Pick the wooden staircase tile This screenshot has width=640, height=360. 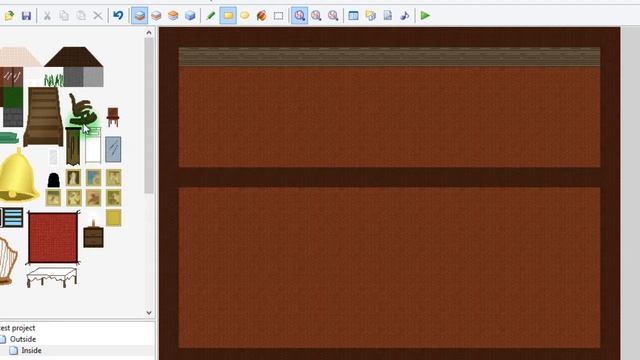pos(43,117)
